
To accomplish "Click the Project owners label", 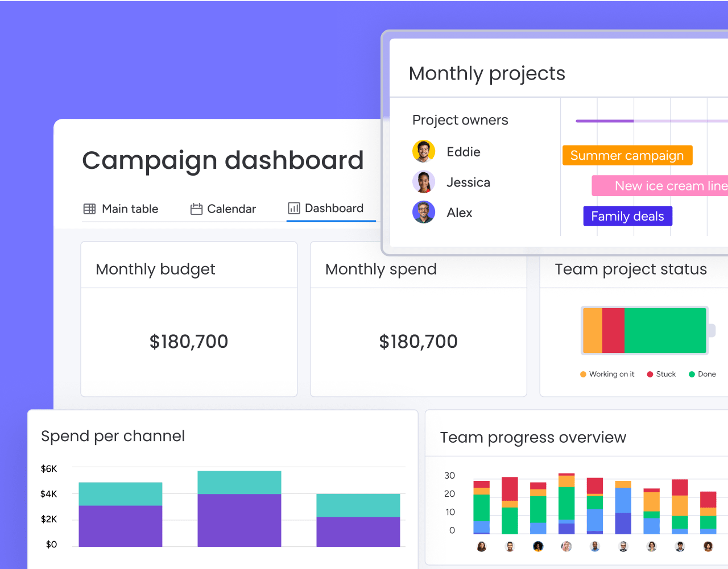I will (460, 120).
